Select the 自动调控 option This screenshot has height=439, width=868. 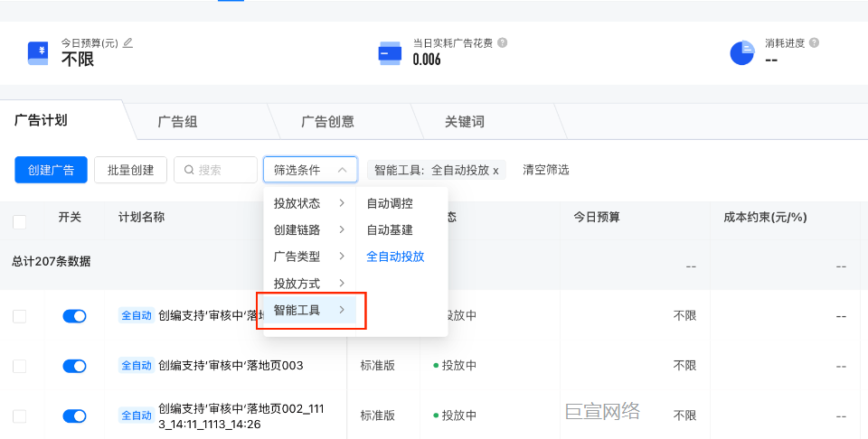point(390,203)
